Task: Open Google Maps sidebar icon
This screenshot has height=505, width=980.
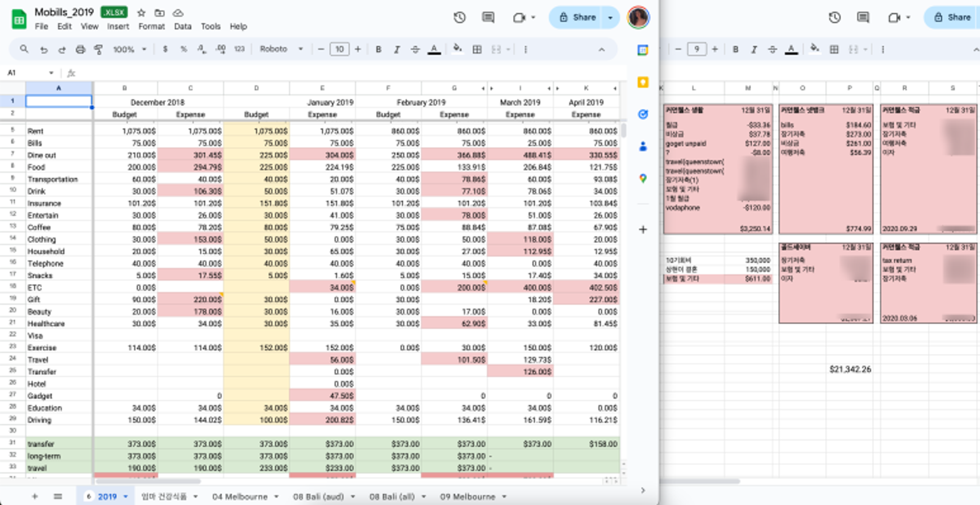Action: (643, 178)
